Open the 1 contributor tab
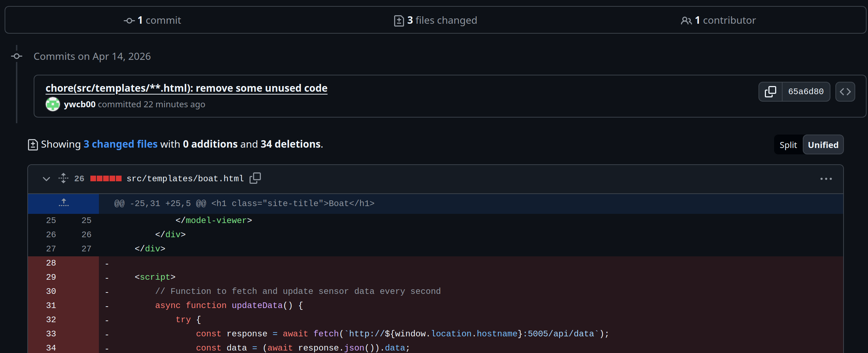This screenshot has height=353, width=868. (718, 21)
